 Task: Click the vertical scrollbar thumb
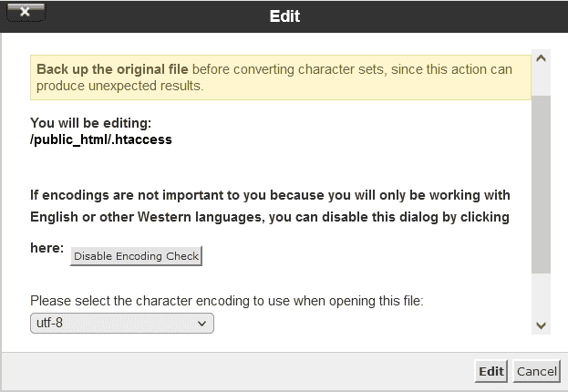[x=541, y=182]
